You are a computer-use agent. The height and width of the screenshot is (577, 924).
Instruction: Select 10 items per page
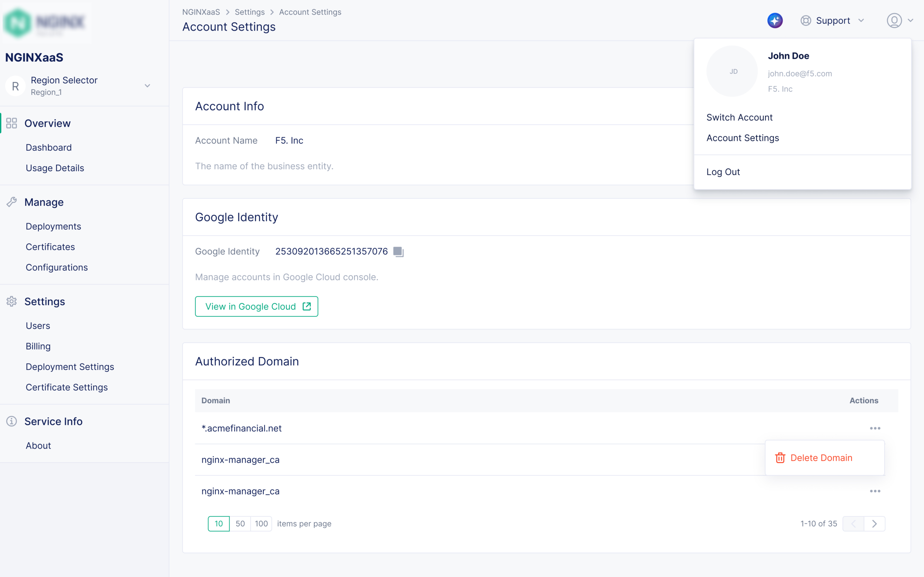pyautogui.click(x=218, y=524)
